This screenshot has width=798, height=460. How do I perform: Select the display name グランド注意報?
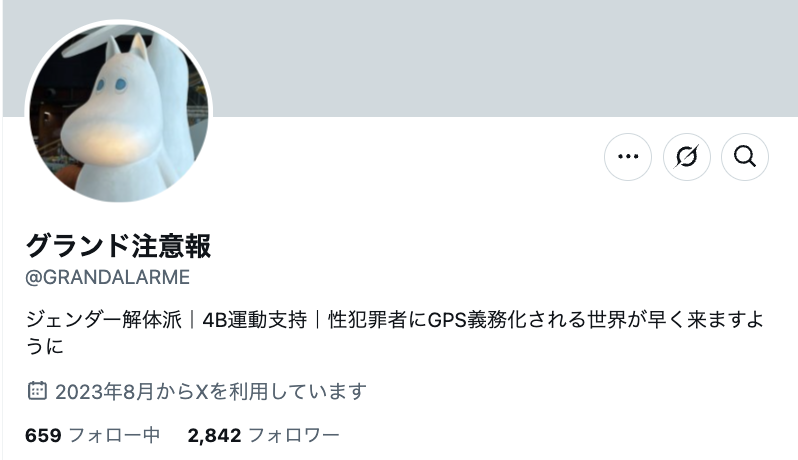coord(118,246)
